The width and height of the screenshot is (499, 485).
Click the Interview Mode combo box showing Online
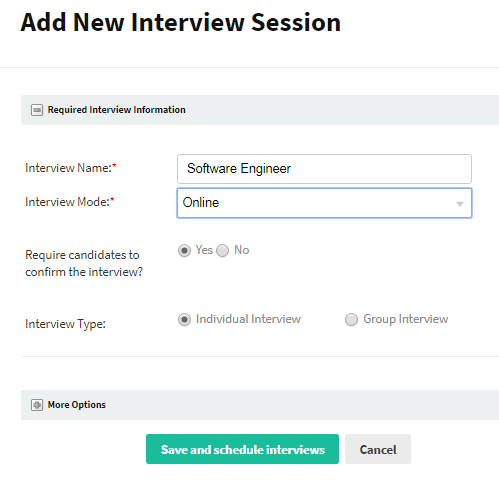pyautogui.click(x=324, y=203)
